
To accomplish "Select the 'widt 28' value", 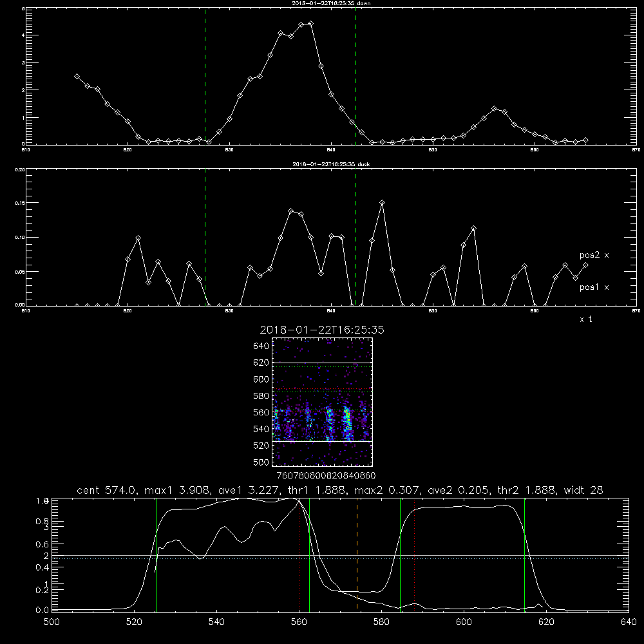I will click(x=583, y=490).
